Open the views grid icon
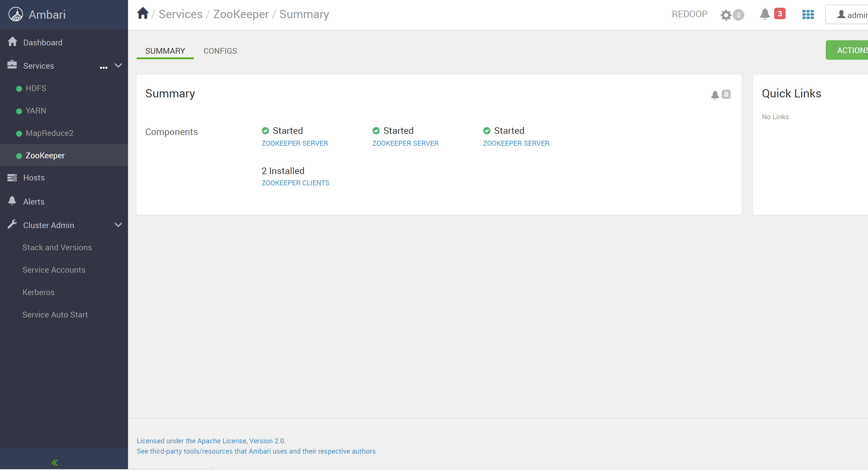 tap(808, 14)
